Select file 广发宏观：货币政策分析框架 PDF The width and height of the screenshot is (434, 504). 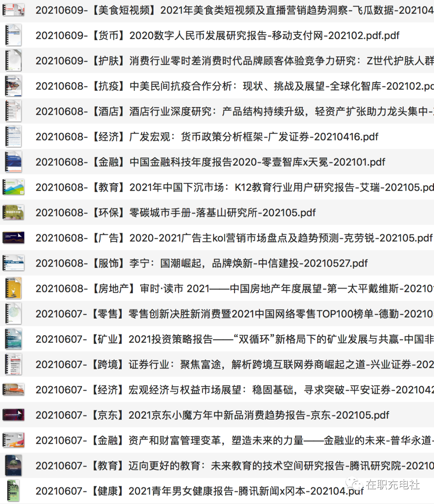point(207,137)
